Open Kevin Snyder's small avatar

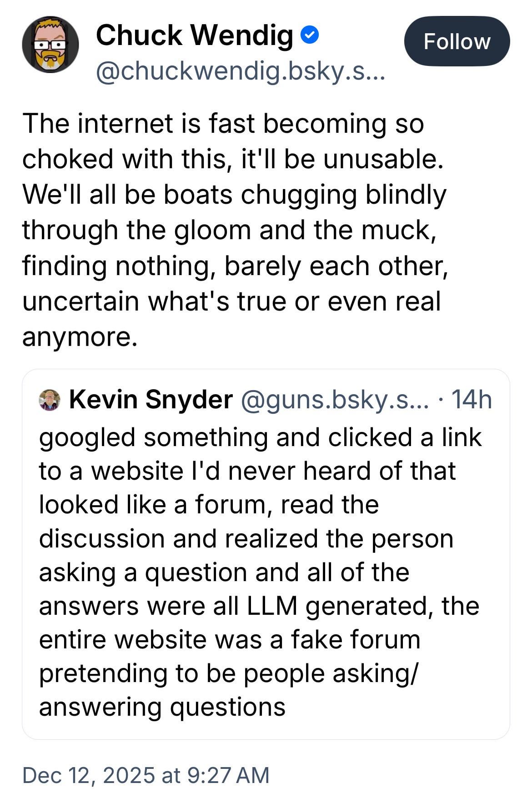[50, 400]
